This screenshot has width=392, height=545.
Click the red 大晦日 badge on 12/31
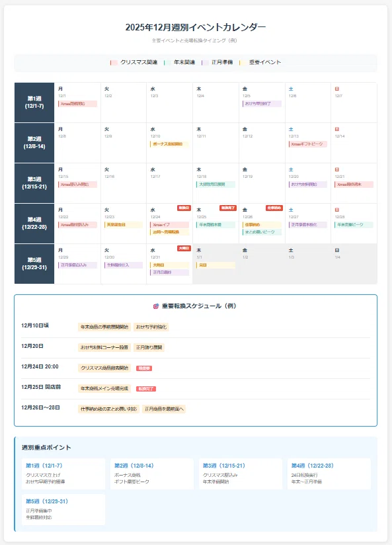coord(184,248)
